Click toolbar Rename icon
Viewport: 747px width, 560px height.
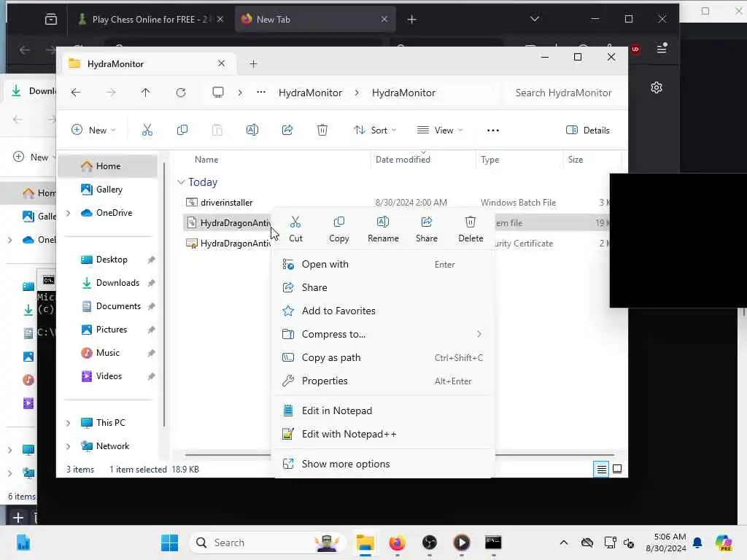tap(252, 130)
